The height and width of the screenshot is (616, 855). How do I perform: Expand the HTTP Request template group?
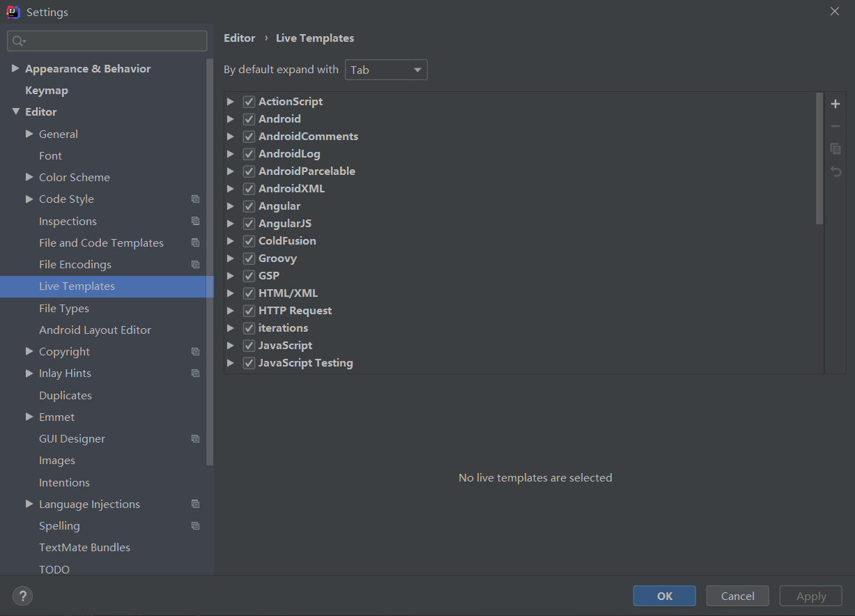[x=231, y=311]
